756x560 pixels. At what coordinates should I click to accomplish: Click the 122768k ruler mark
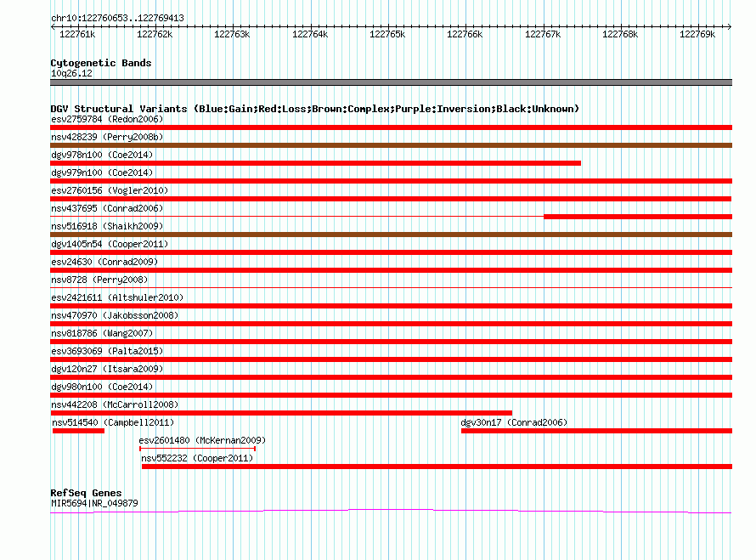click(x=620, y=34)
